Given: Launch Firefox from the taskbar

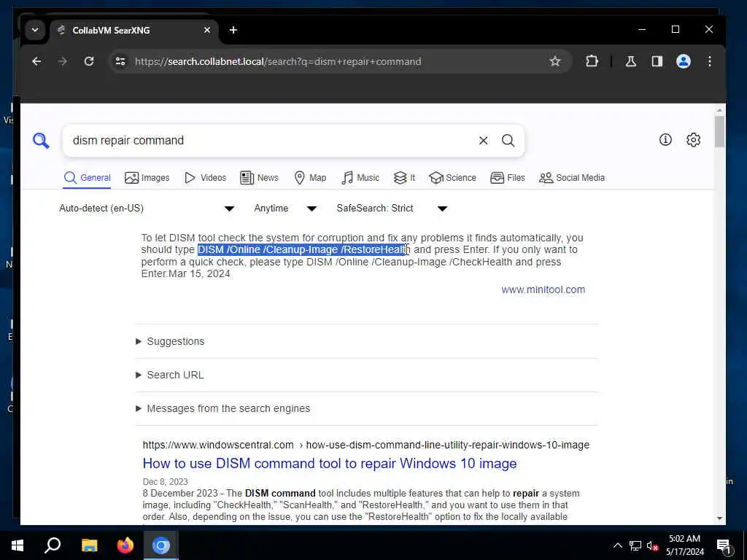Looking at the screenshot, I should coord(125,545).
